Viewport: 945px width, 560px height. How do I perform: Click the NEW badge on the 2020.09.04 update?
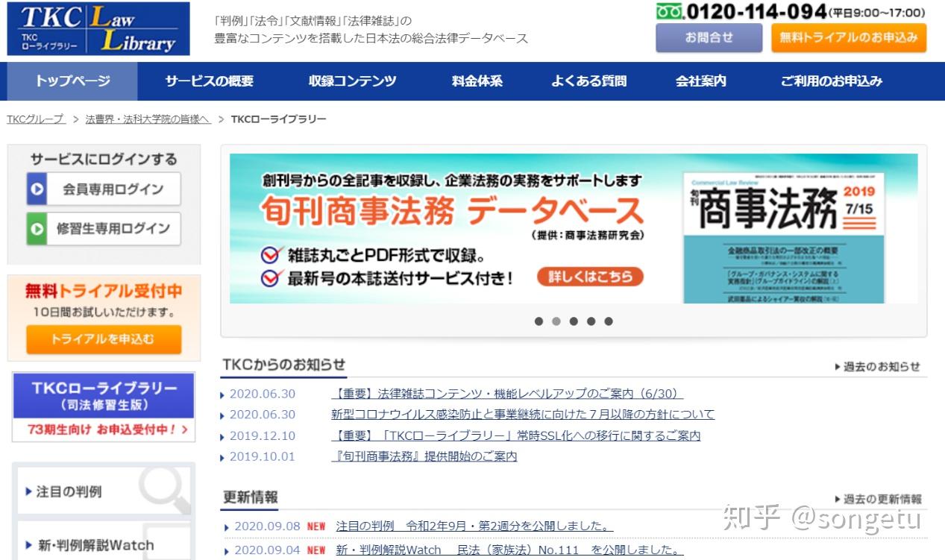[316, 551]
